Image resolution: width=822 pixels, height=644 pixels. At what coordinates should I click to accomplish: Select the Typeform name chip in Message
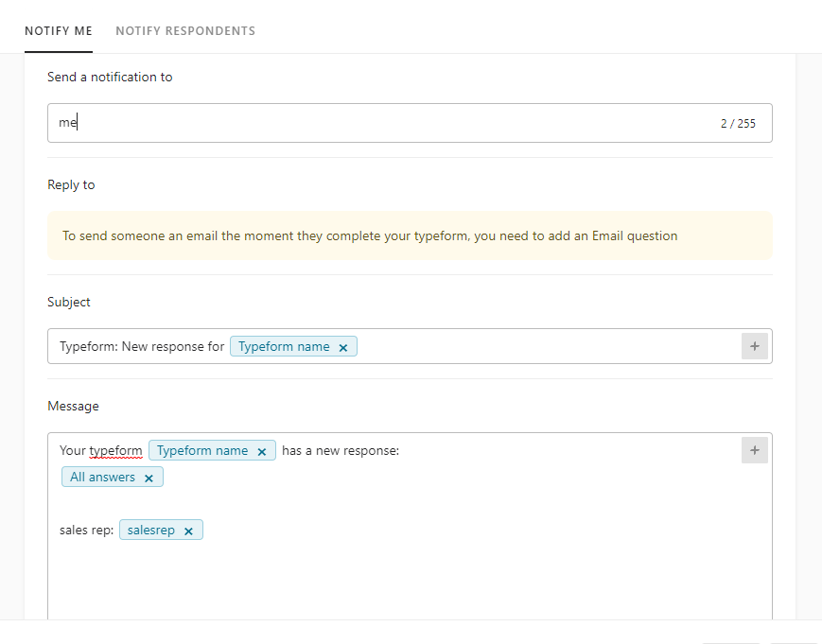(202, 451)
